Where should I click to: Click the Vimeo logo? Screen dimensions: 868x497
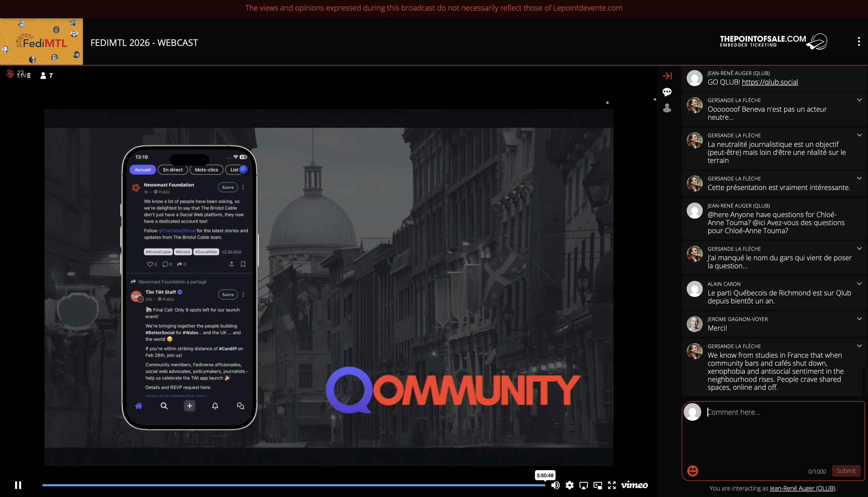pos(634,485)
